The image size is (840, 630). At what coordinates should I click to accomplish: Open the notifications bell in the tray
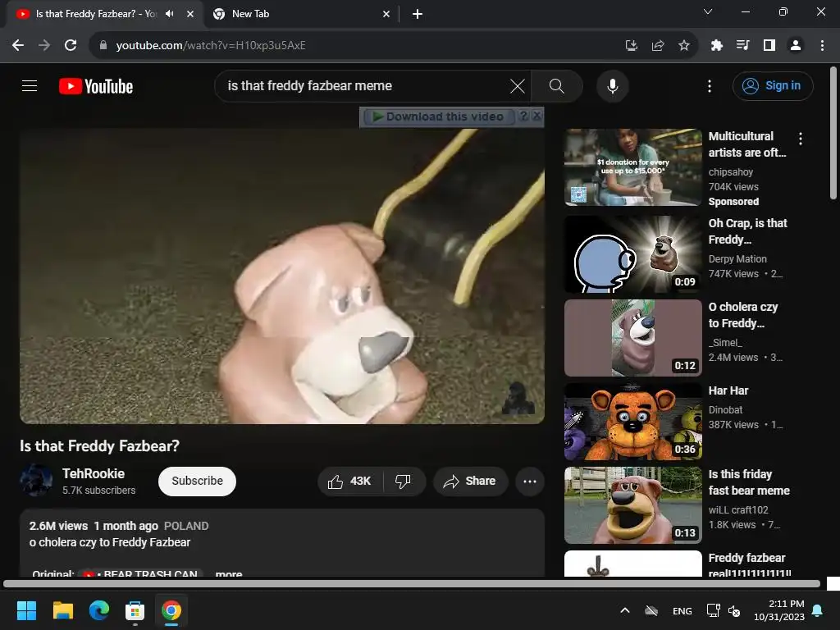[x=818, y=610]
